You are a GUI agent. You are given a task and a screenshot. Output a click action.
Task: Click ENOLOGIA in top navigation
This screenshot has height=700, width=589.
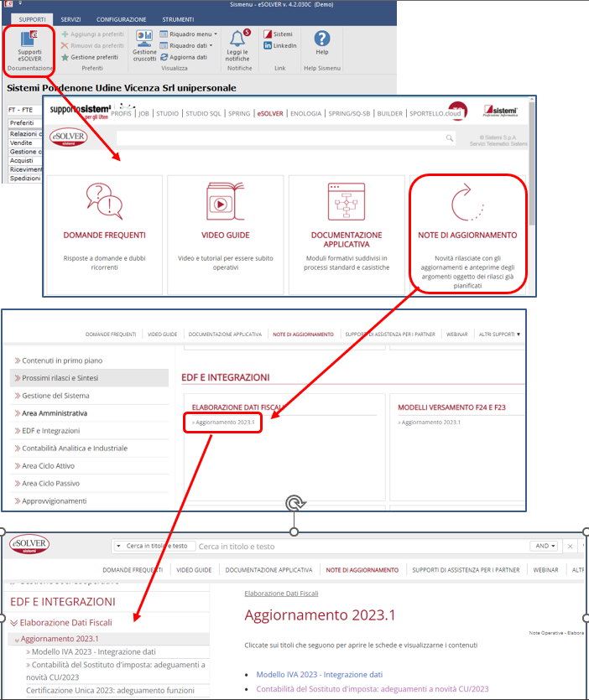coord(305,114)
